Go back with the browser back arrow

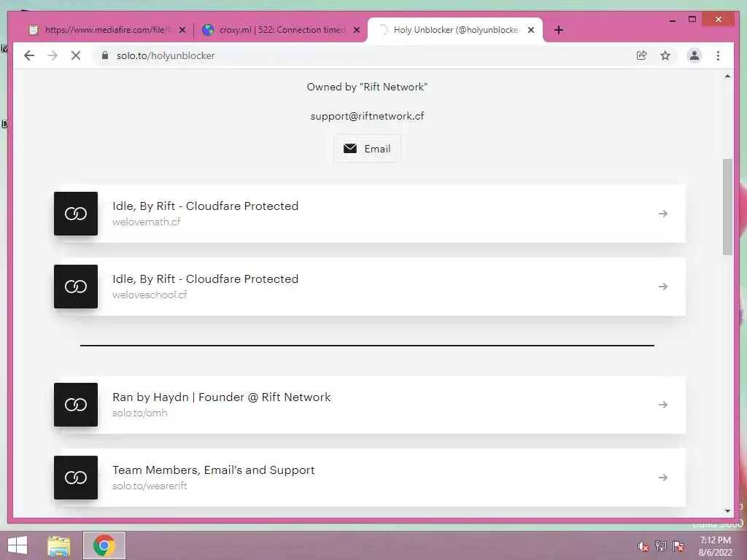29,55
